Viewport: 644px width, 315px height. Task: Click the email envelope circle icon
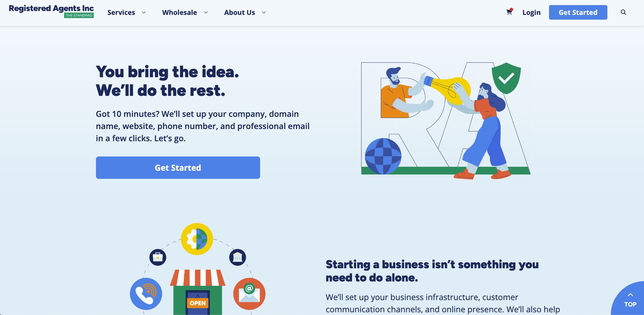249,294
